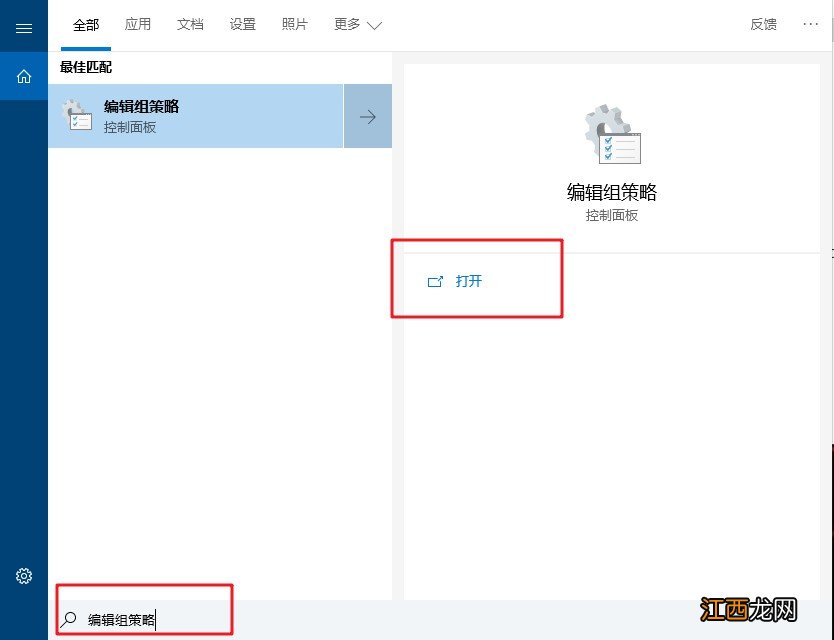Screen dimensions: 834x640
Task: Click 编辑组策略 icon in best match result
Action: (77, 115)
